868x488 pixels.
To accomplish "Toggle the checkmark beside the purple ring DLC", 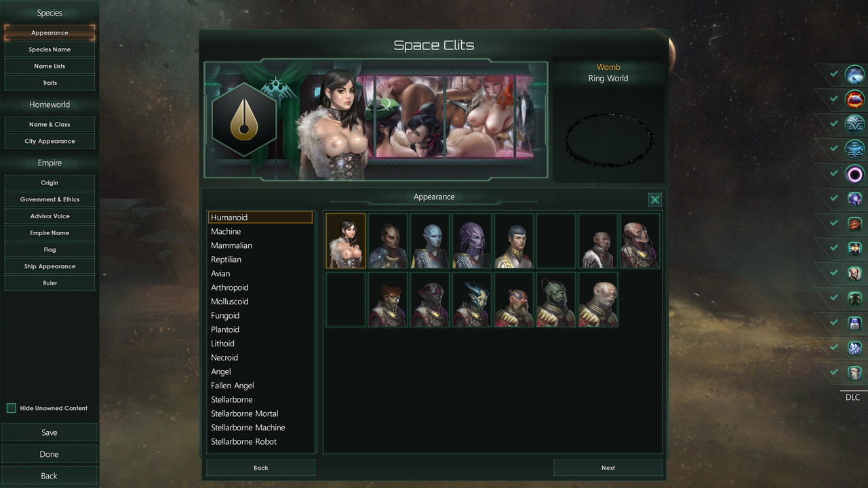I will (834, 174).
